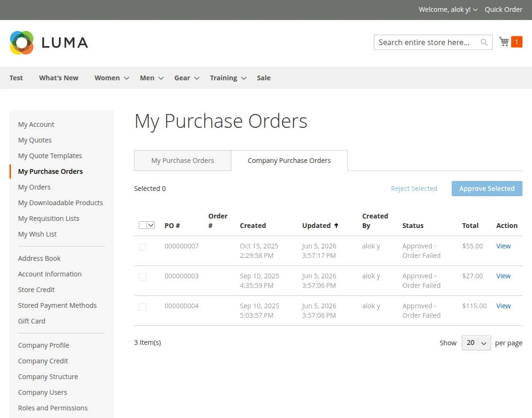Click the $27.00 total cell
The image size is (532, 418).
(472, 276)
